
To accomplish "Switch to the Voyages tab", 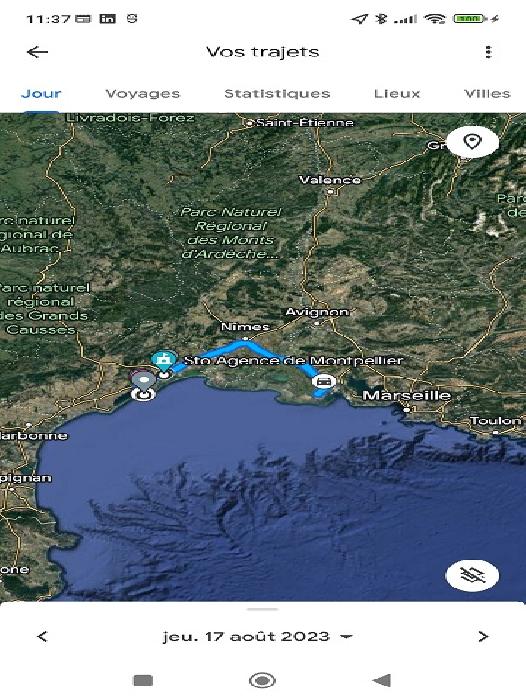I will [x=143, y=94].
